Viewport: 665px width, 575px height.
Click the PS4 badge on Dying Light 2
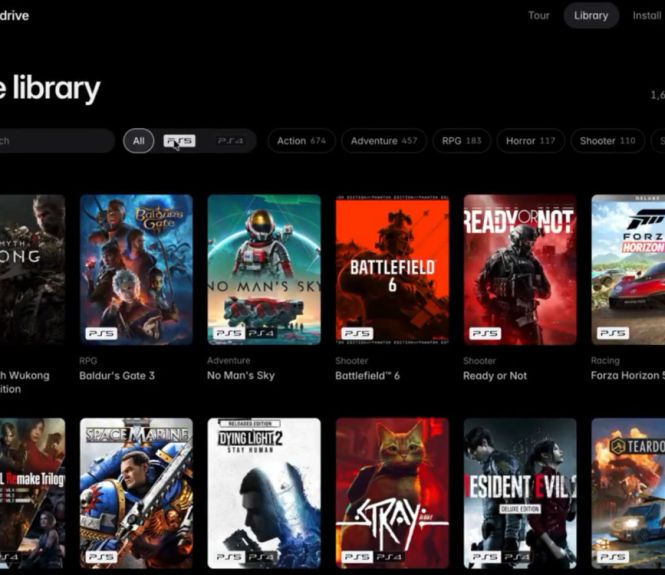261,557
